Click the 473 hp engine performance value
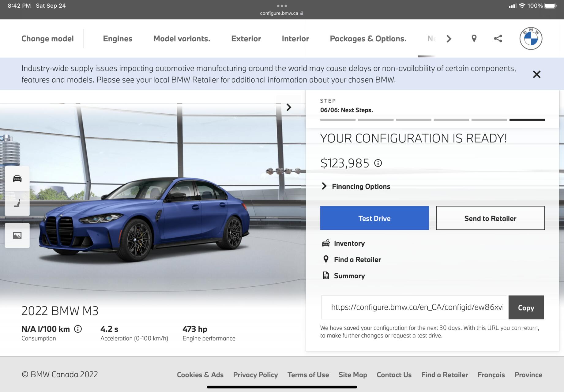The image size is (564, 392). coord(195,329)
